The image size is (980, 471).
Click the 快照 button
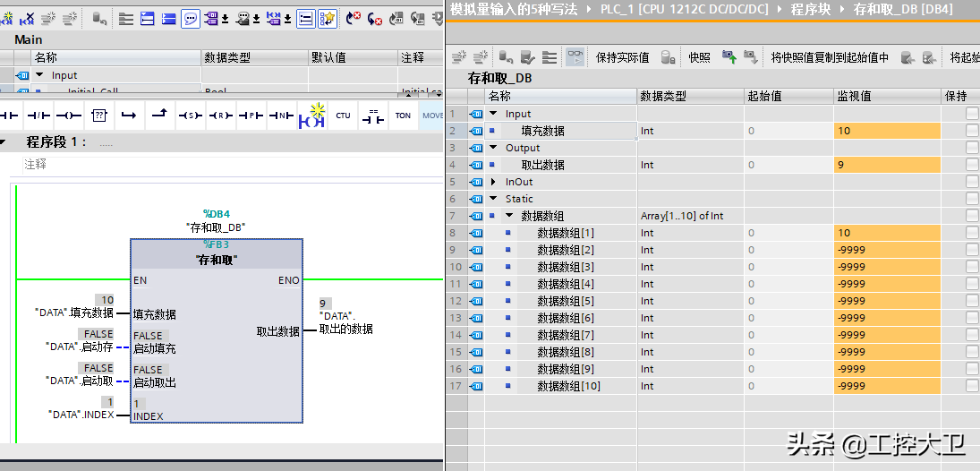(x=699, y=57)
